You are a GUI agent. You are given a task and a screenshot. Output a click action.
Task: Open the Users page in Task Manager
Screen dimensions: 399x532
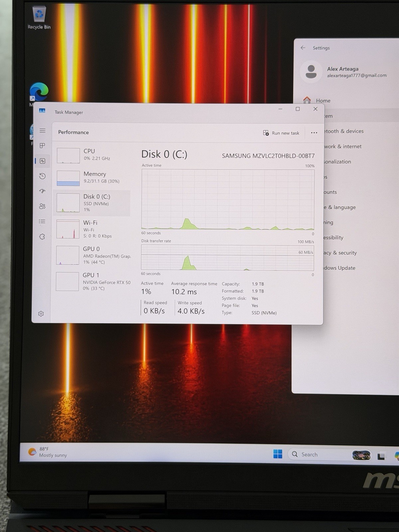(x=42, y=206)
